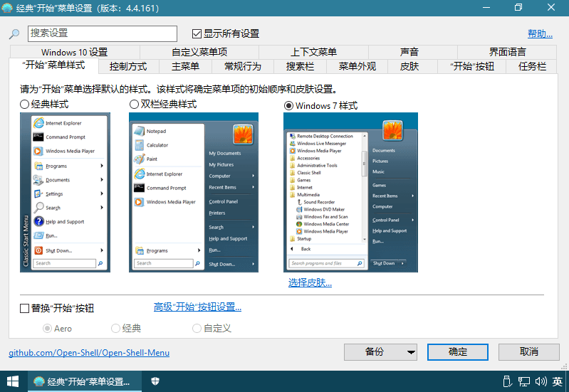Open the Windows 10 设置 tab

coord(74,52)
